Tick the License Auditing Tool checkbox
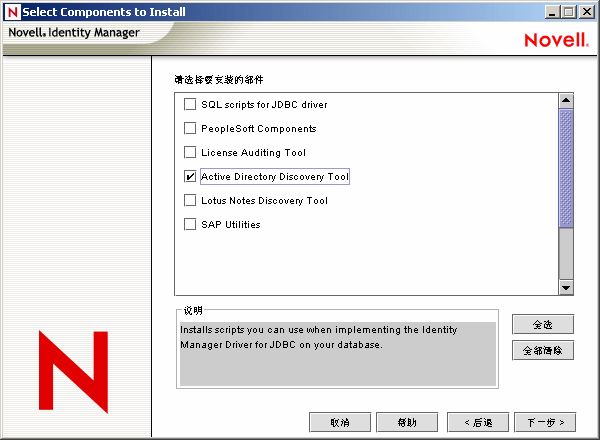This screenshot has height=440, width=600. click(190, 152)
